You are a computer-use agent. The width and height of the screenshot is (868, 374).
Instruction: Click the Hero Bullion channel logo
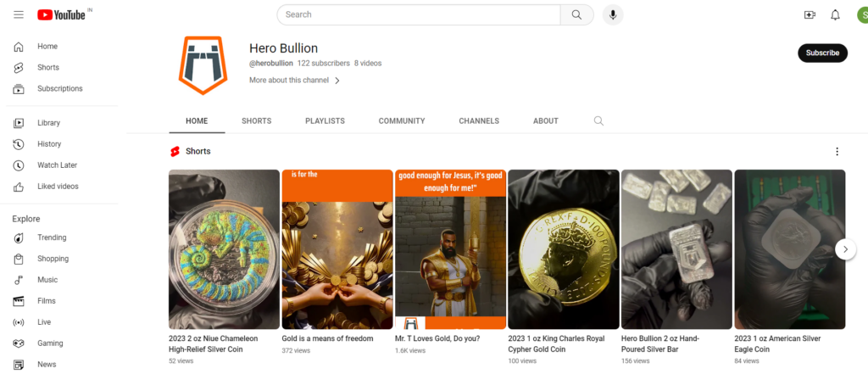(203, 64)
